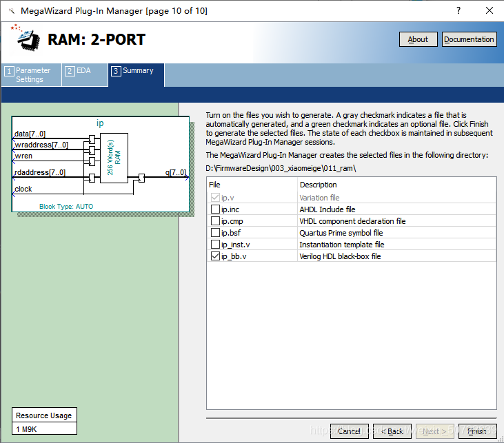Uncheck the ip_bb.v black-box file checkbox

(215, 256)
